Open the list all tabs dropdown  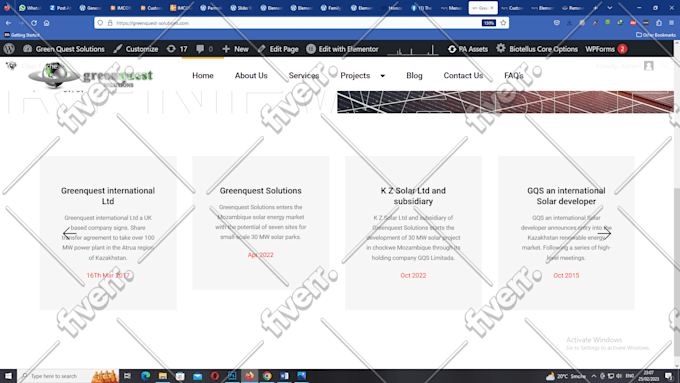click(610, 8)
